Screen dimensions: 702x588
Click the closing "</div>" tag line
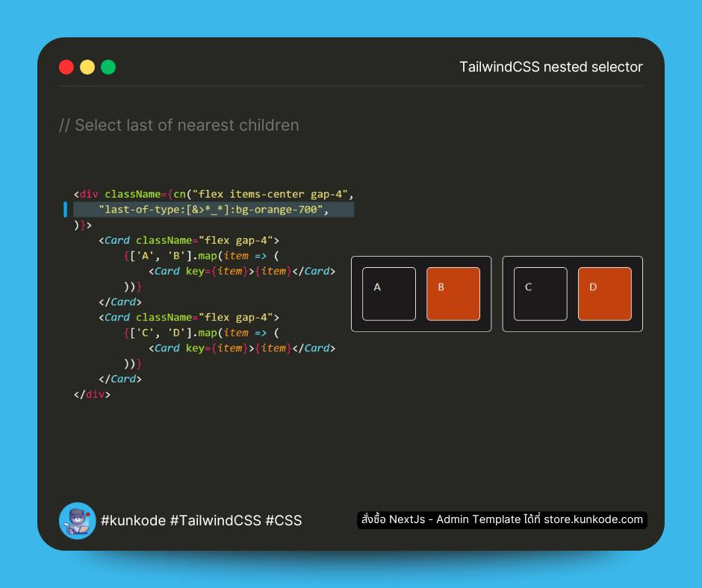point(92,394)
